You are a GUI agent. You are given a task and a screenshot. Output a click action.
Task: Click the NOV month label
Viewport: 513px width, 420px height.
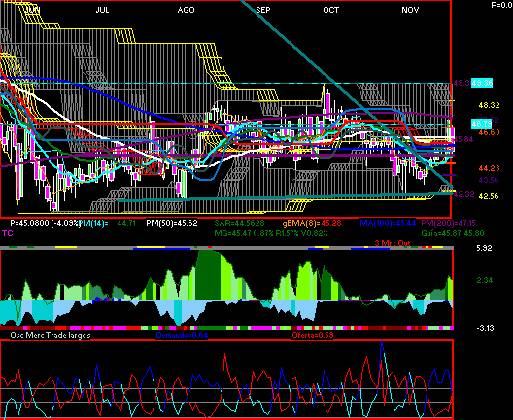410,10
